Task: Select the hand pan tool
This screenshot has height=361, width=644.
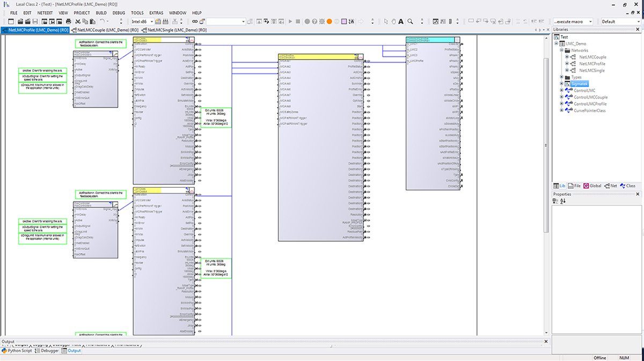Action: 393,21
